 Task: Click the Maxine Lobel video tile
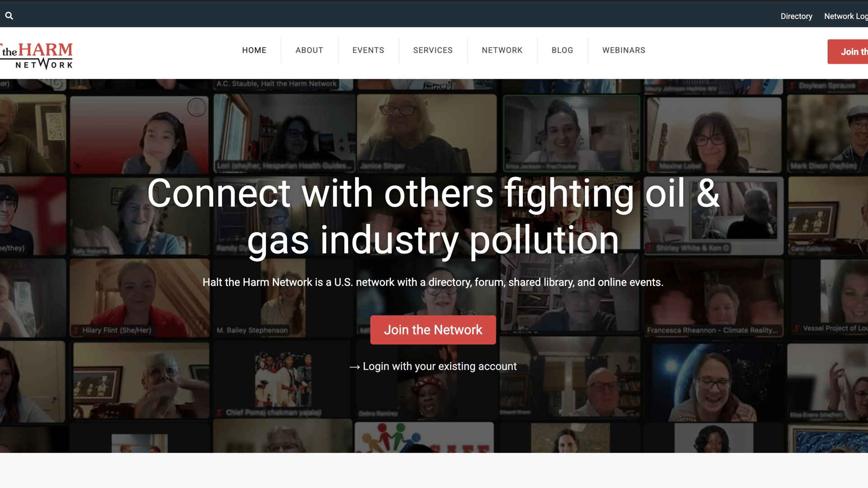click(714, 135)
